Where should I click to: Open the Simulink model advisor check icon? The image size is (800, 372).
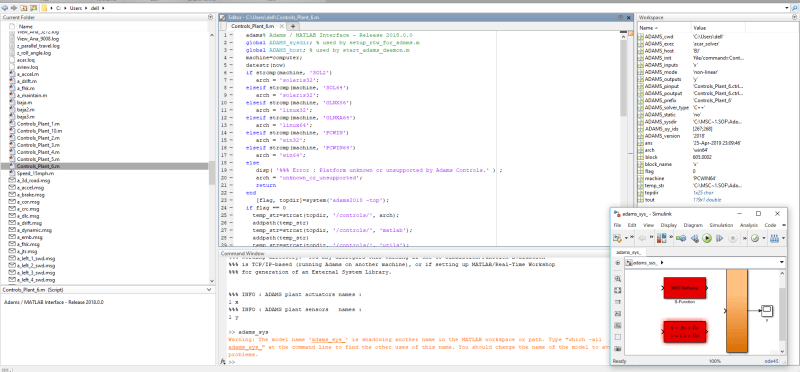pos(755,238)
